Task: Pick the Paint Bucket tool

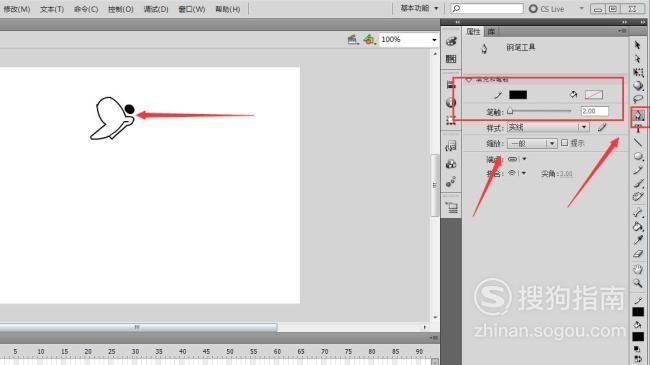Action: tap(638, 226)
